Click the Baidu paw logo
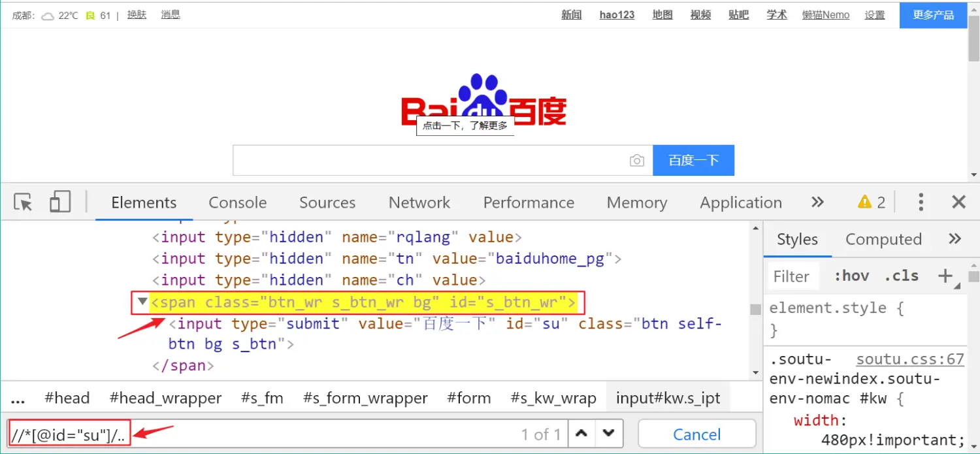 (483, 99)
